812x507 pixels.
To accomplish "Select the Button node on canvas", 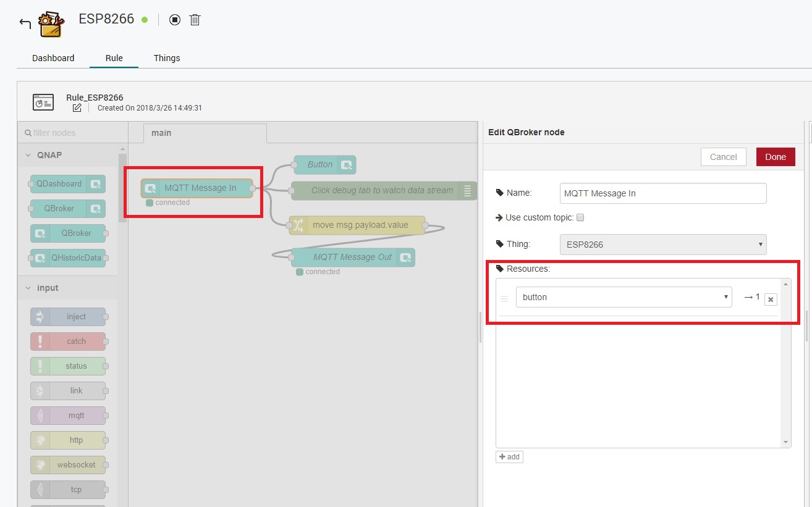I will [x=324, y=164].
